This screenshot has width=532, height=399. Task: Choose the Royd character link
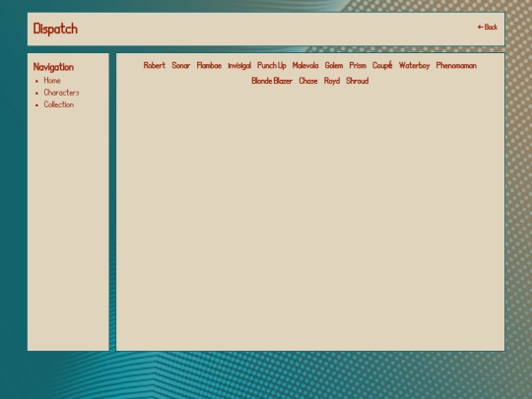click(x=332, y=81)
